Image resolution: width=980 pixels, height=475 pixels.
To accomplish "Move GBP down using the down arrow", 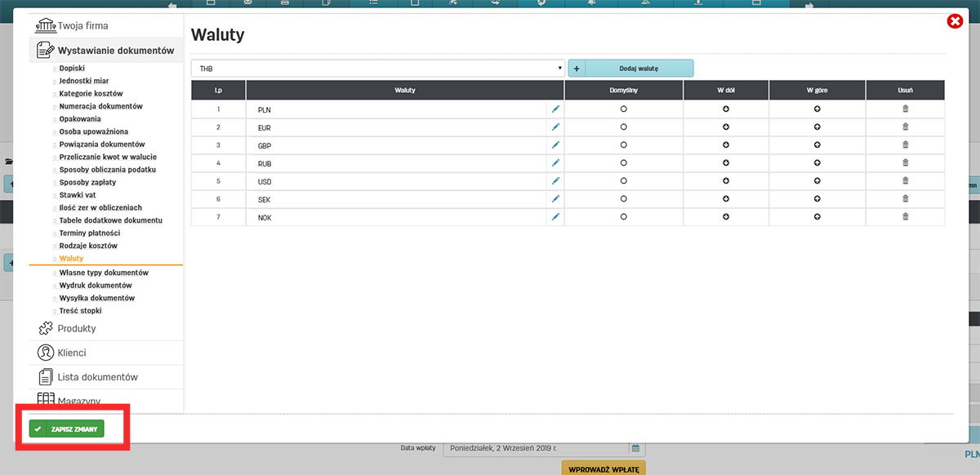I will pyautogui.click(x=725, y=145).
